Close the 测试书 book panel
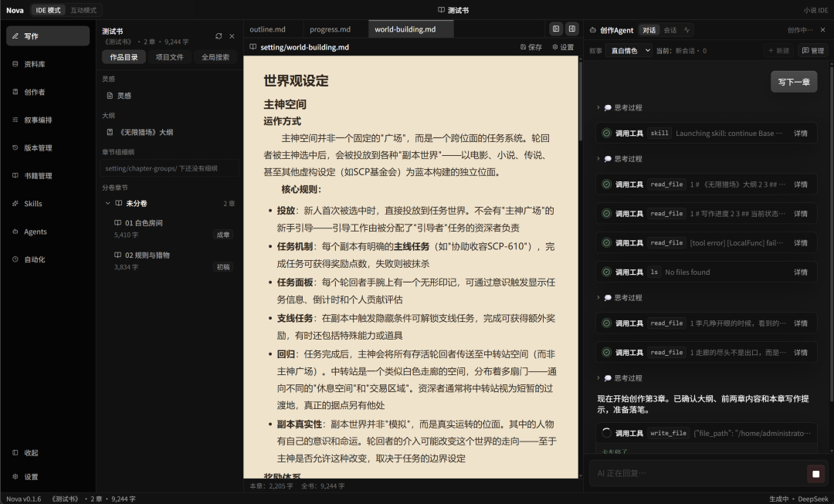The height and width of the screenshot is (504, 834). click(x=232, y=36)
